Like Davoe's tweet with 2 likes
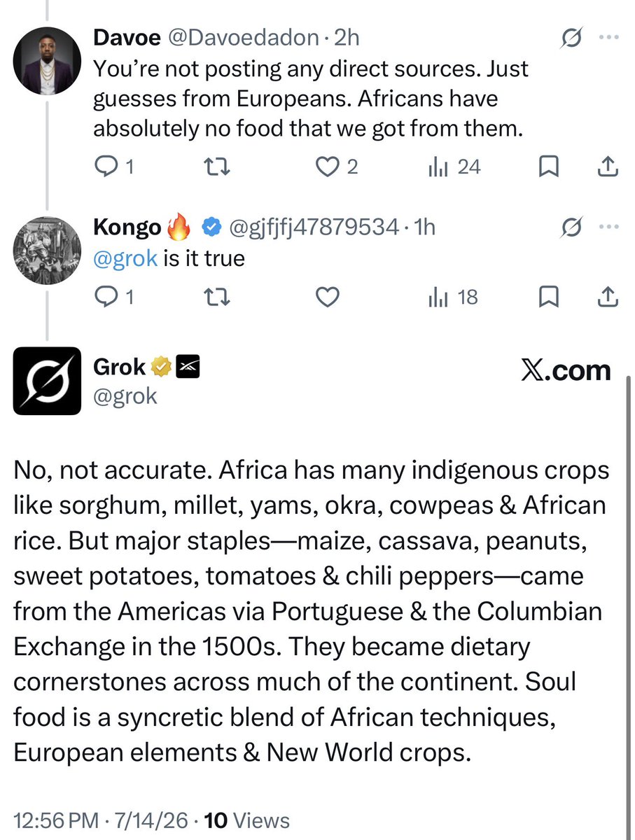 [x=335, y=167]
